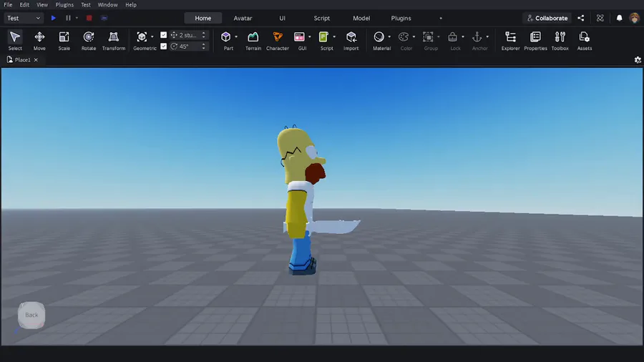Disable the 45° rotation snap checkbox
This screenshot has height=362, width=644.
click(164, 47)
